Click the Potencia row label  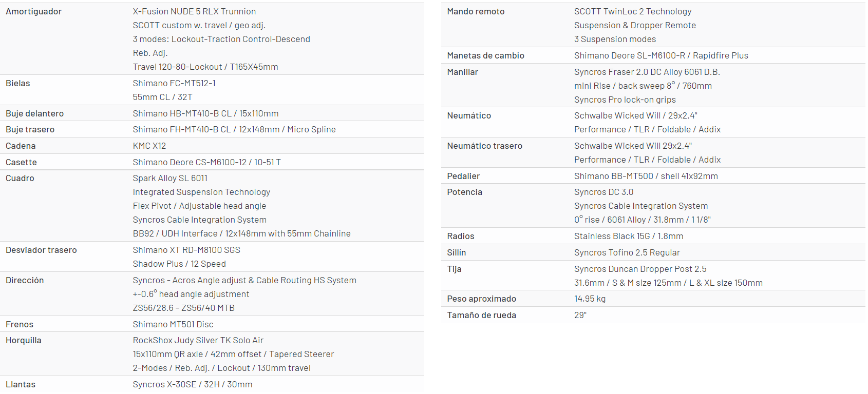coord(464,192)
